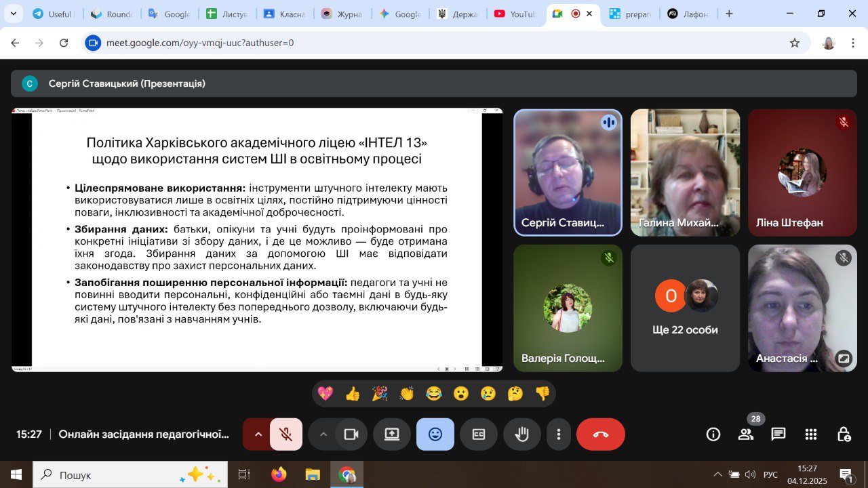Image resolution: width=868 pixels, height=488 pixels.
Task: Open meeting details info icon
Action: click(x=713, y=434)
